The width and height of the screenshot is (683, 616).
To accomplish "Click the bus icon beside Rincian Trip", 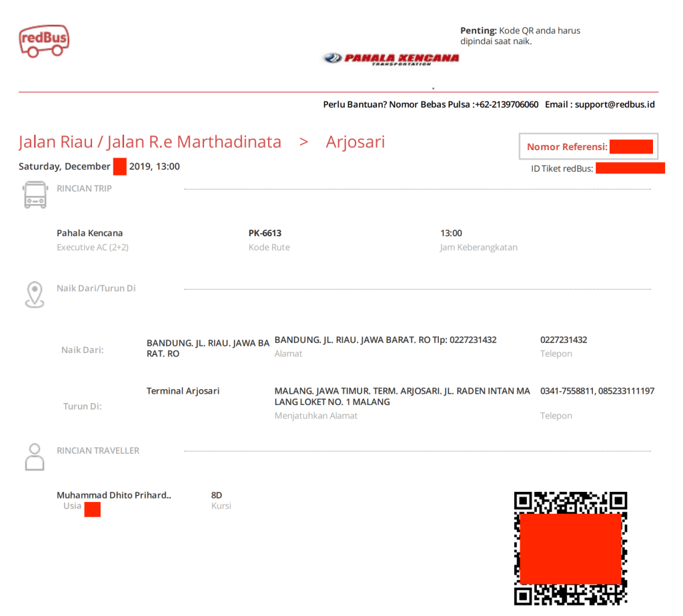I will pos(35,195).
